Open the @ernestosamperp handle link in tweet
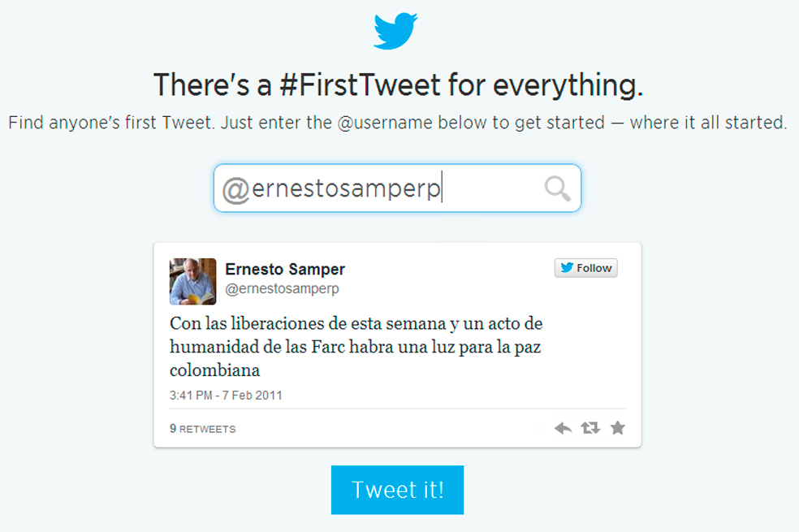This screenshot has width=799, height=532. [282, 288]
